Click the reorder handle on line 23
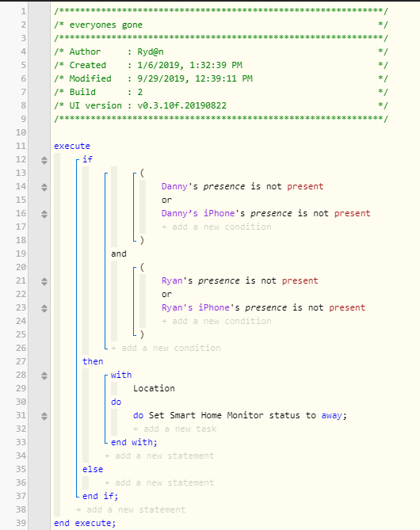This screenshot has width=420, height=530. [x=44, y=308]
